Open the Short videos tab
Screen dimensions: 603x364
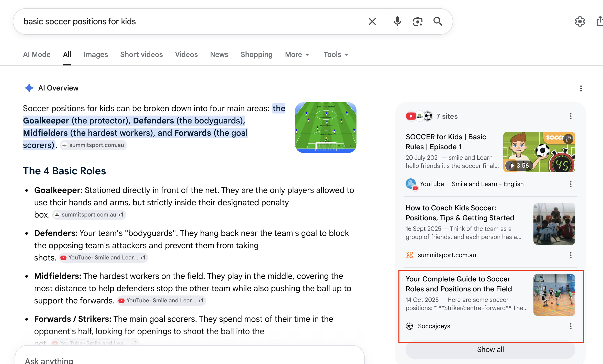click(141, 54)
